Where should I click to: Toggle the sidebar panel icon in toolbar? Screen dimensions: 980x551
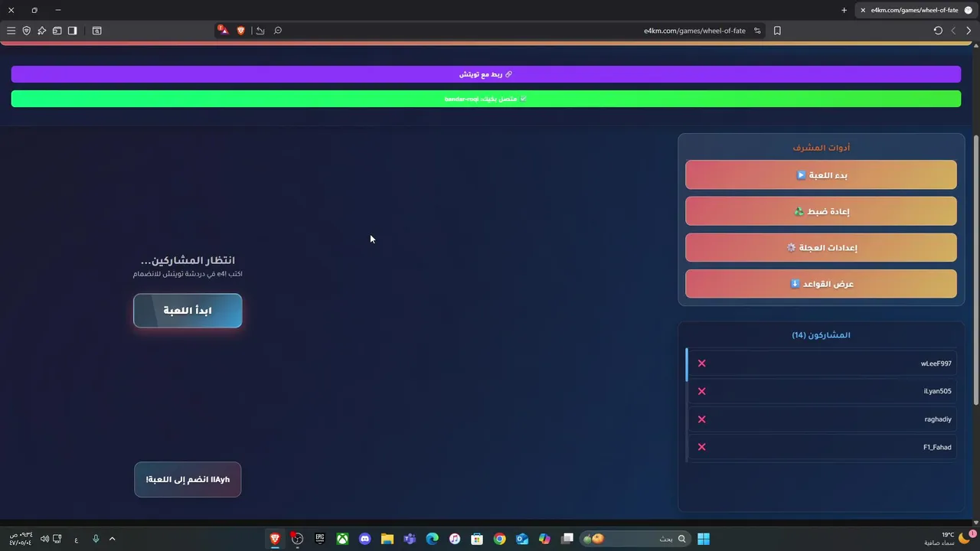72,31
